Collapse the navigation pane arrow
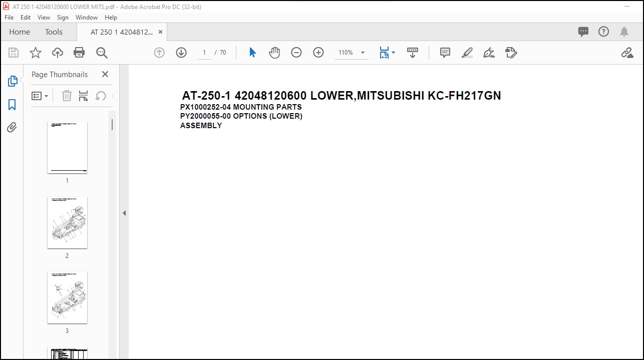Screen dimensions: 644x360 pos(124,213)
